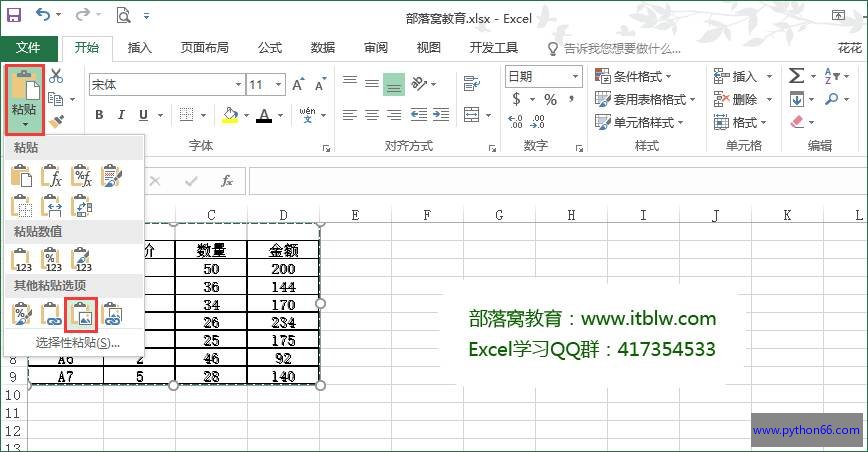Click the 单元格样式 button
The height and width of the screenshot is (452, 868).
coord(640,122)
